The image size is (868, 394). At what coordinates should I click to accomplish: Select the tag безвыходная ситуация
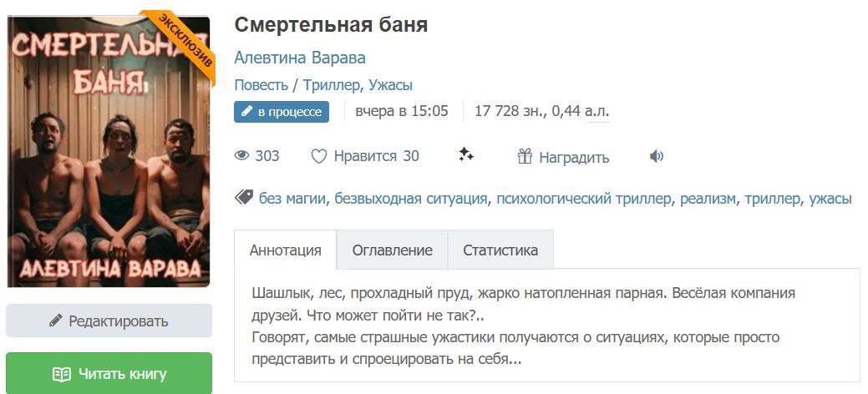(410, 199)
